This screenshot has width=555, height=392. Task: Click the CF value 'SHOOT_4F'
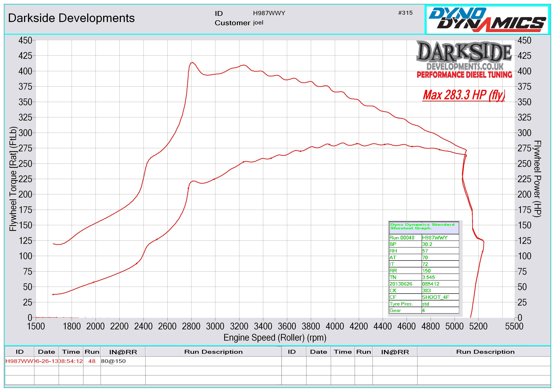tap(436, 297)
